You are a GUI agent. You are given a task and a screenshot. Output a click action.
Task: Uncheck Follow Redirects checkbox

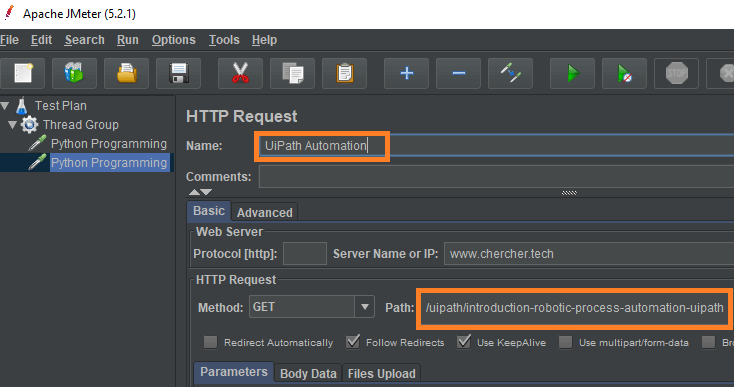[353, 342]
